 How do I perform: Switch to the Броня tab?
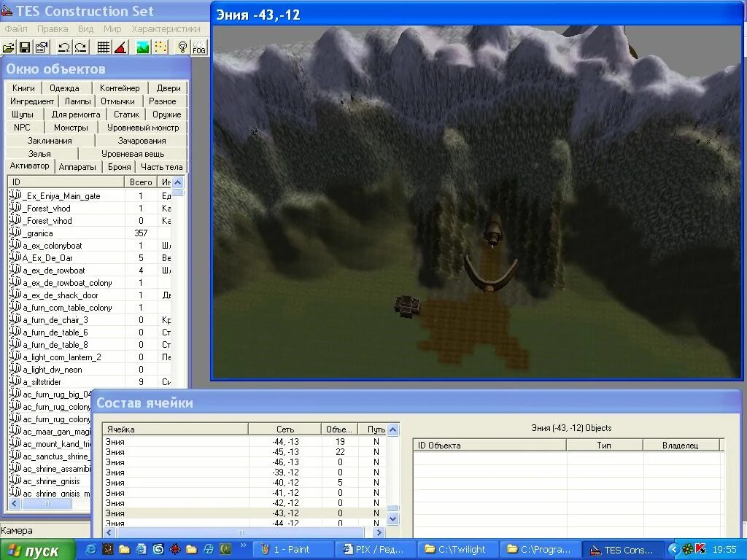119,167
